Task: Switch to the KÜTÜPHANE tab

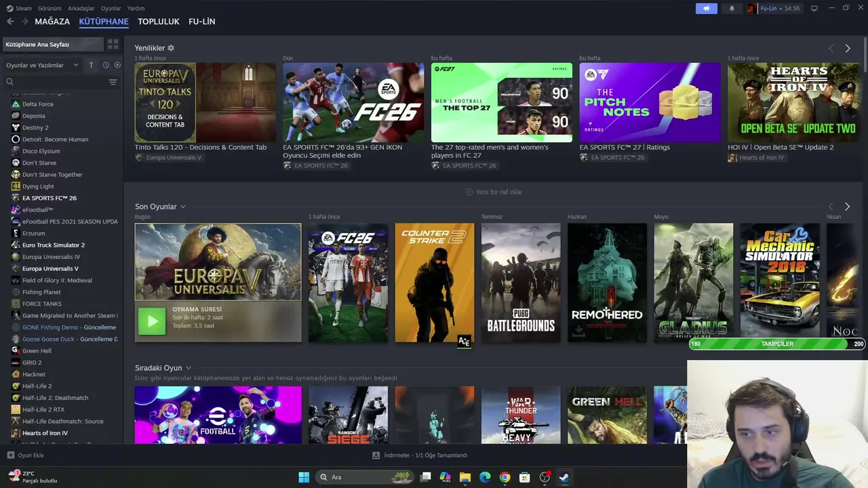Action: point(104,22)
